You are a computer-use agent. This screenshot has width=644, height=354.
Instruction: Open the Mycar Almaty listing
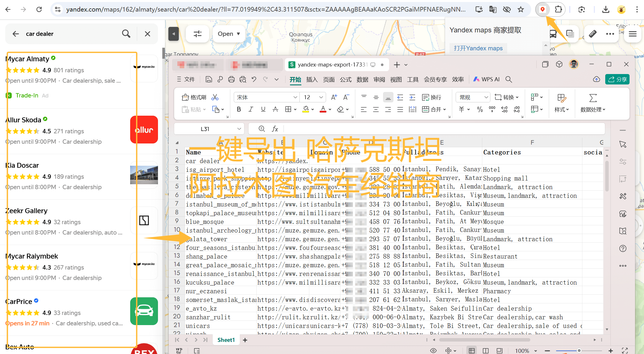[27, 59]
